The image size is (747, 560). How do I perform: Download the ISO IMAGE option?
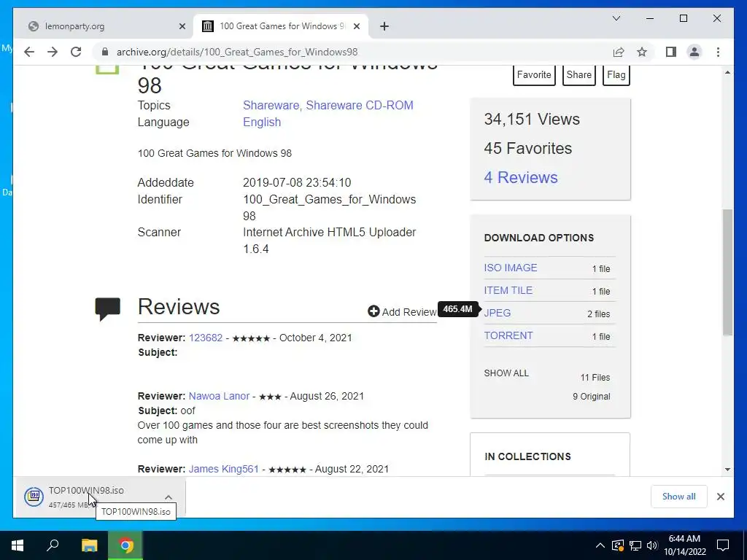coord(510,268)
